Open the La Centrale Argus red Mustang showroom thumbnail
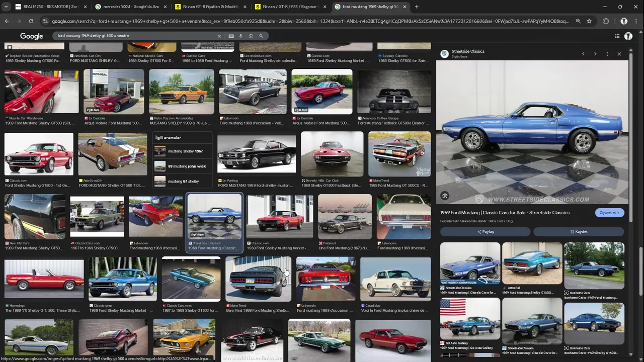The width and height of the screenshot is (644, 362). [114, 91]
